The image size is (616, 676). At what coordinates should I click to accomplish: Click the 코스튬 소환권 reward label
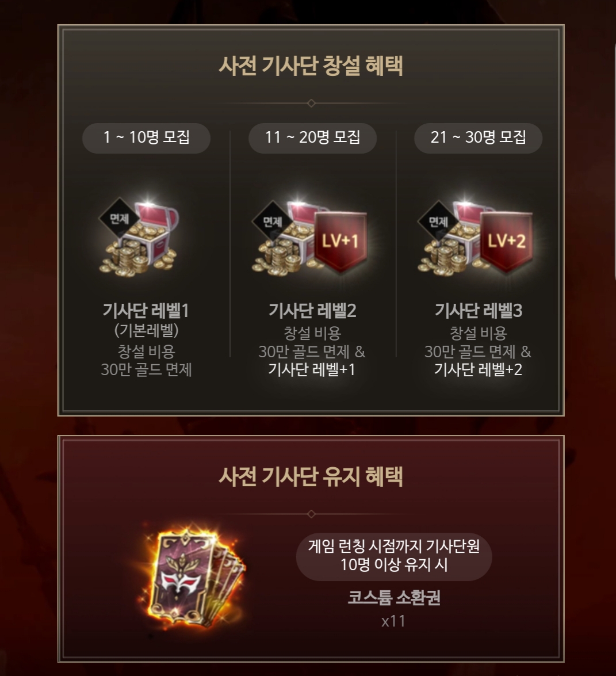[394, 598]
